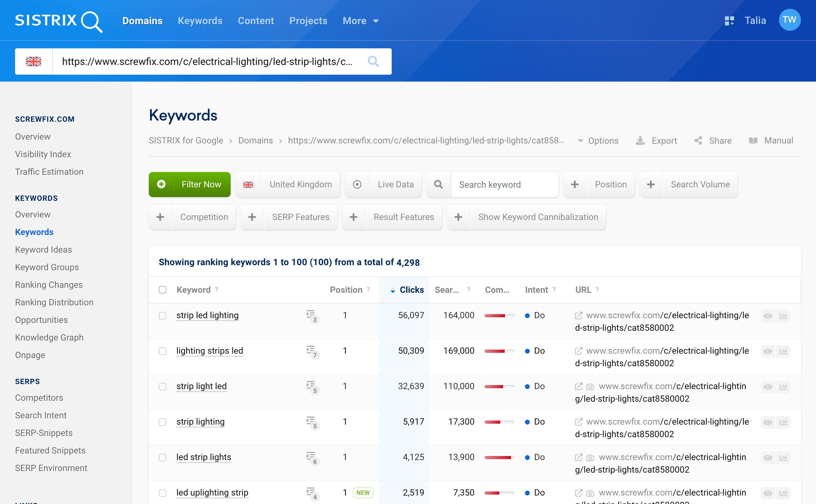Click the SISTRIX logo
Image resolution: width=816 pixels, height=504 pixels.
pos(59,21)
